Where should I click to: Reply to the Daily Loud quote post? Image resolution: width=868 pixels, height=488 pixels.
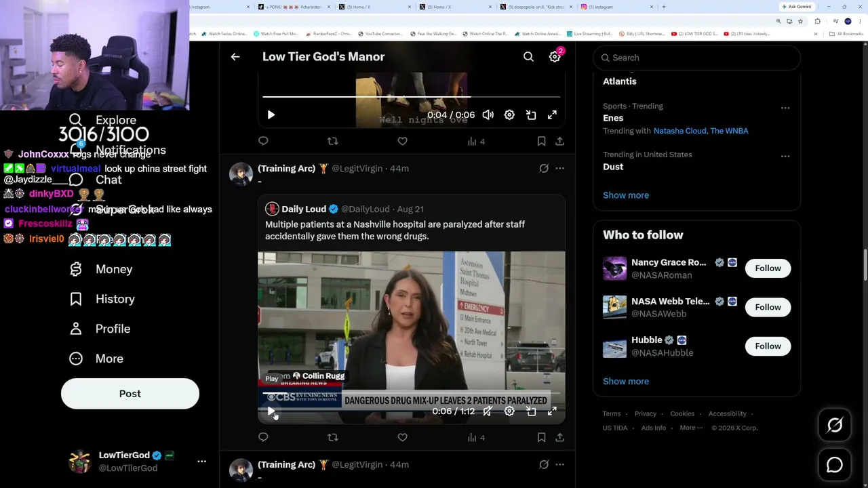[263, 437]
